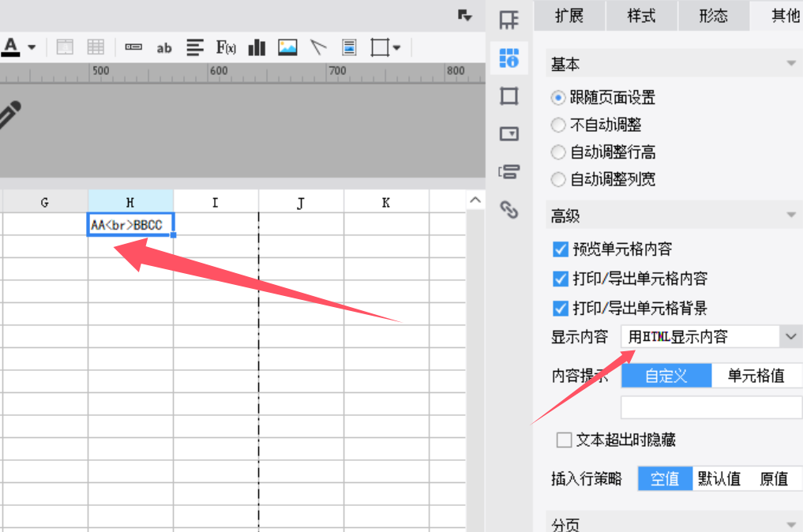
Task: Switch to the 样式 tab
Action: pyautogui.click(x=641, y=16)
